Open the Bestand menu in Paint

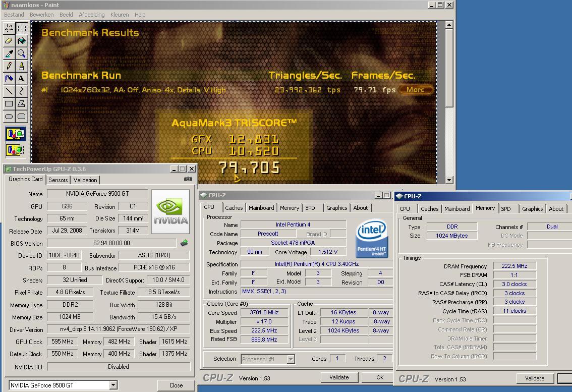pyautogui.click(x=14, y=15)
